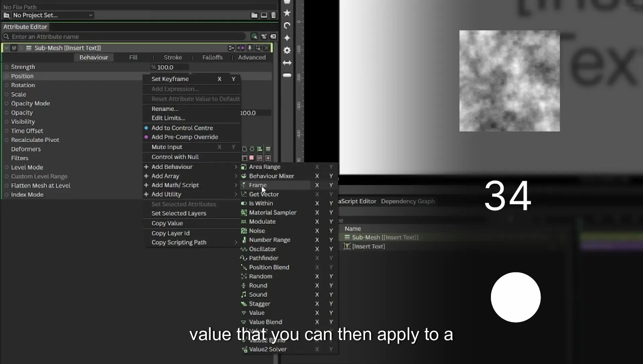Click the Stagger icon in the submenu
Image resolution: width=643 pixels, height=364 pixels.
244,304
